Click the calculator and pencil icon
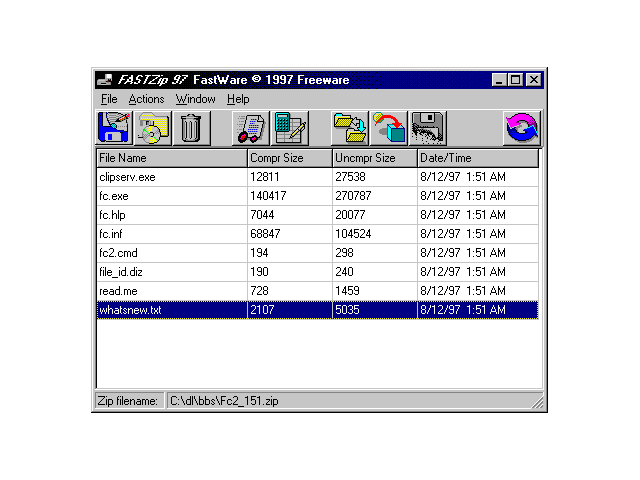 [289, 128]
